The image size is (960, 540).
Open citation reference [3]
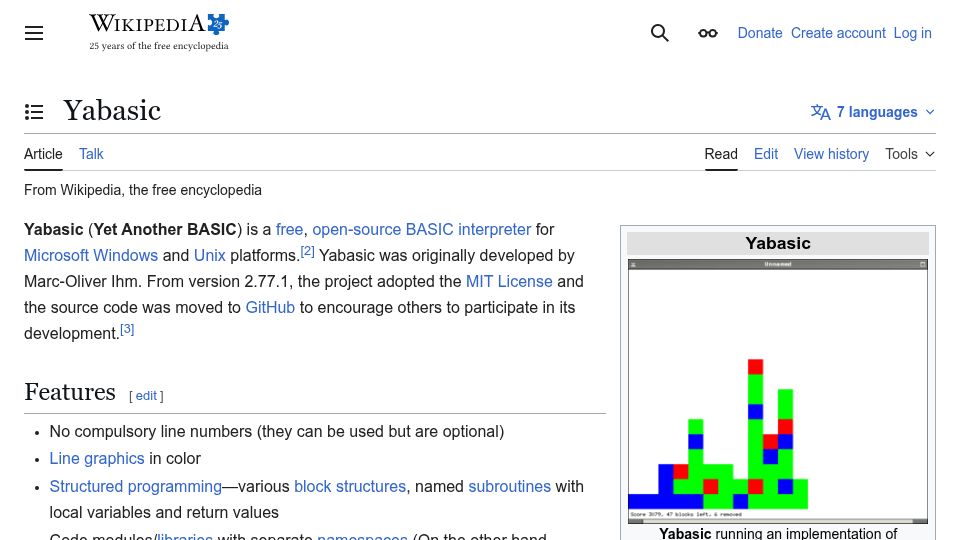(127, 329)
